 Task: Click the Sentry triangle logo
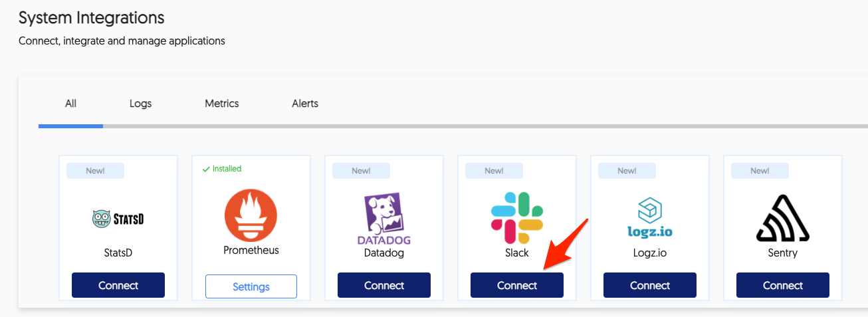(782, 218)
